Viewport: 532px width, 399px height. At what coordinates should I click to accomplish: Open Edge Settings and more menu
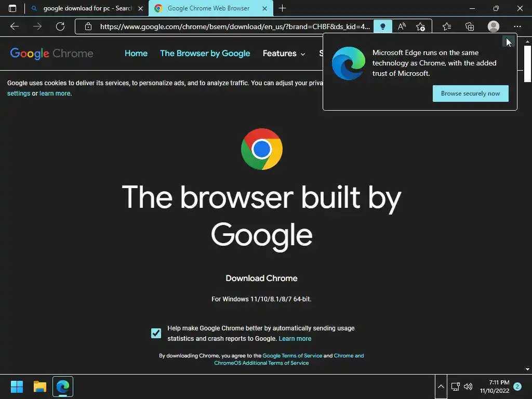[x=517, y=26]
